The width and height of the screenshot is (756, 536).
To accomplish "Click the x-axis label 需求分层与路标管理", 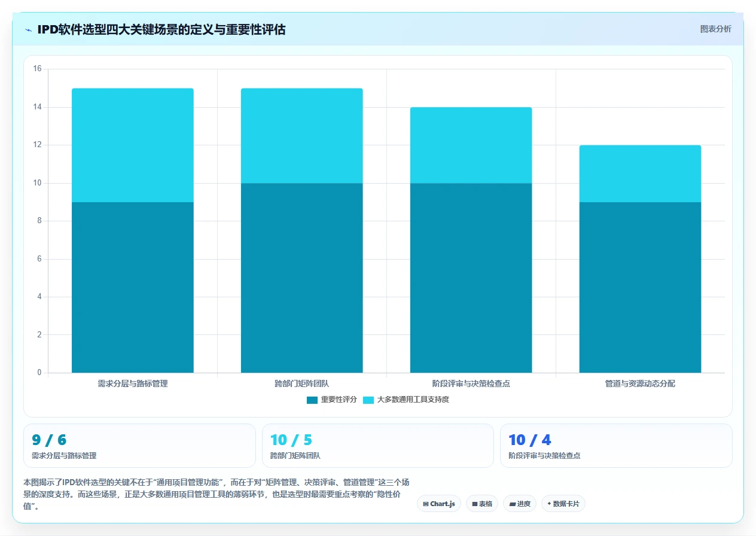I will click(x=133, y=383).
